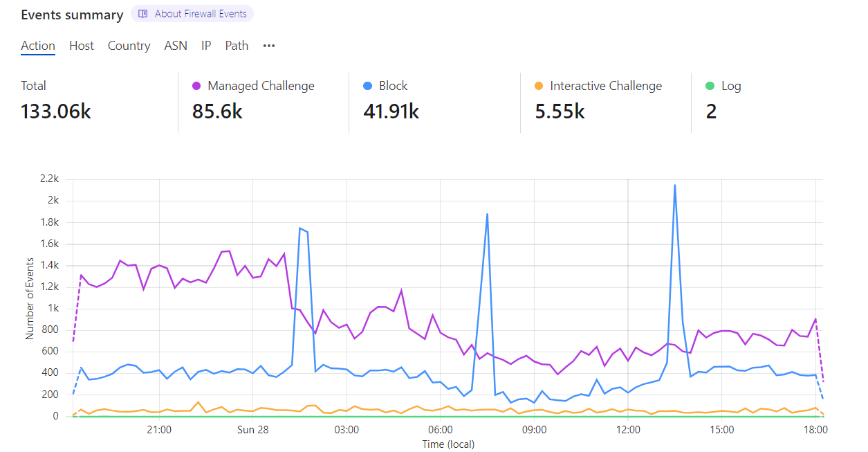Viewport: 868px width, 452px height.
Task: Click the book icon beside About Firewall Events
Action: (143, 14)
